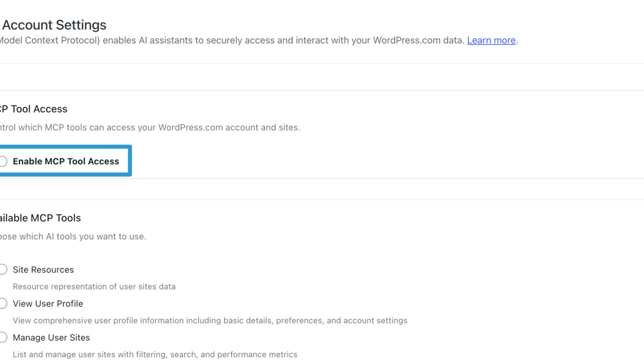644x362 pixels.
Task: Select the Available MCP Tools heading
Action: [x=40, y=218]
